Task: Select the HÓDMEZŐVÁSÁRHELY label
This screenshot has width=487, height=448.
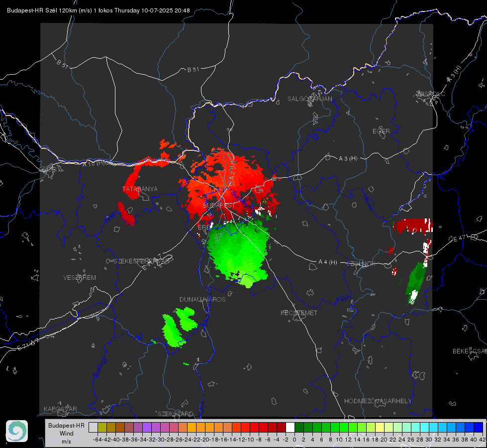Action: pyautogui.click(x=378, y=401)
